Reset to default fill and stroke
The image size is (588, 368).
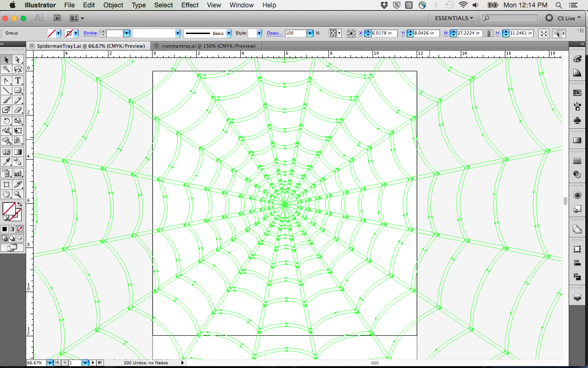tap(5, 219)
